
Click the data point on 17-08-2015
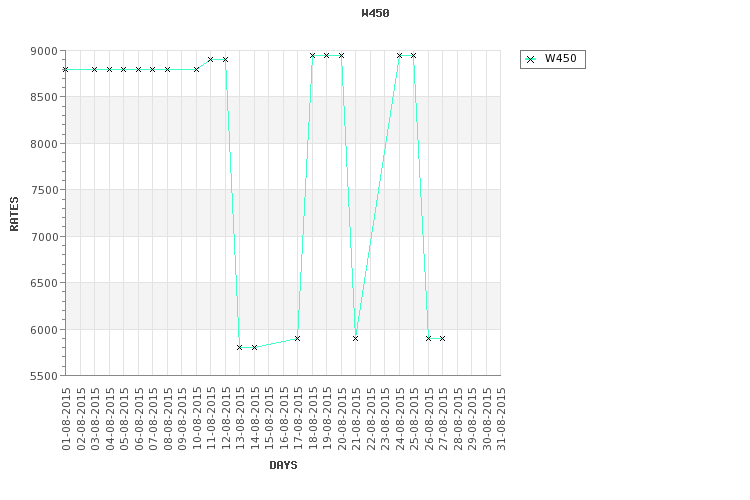pyautogui.click(x=298, y=338)
